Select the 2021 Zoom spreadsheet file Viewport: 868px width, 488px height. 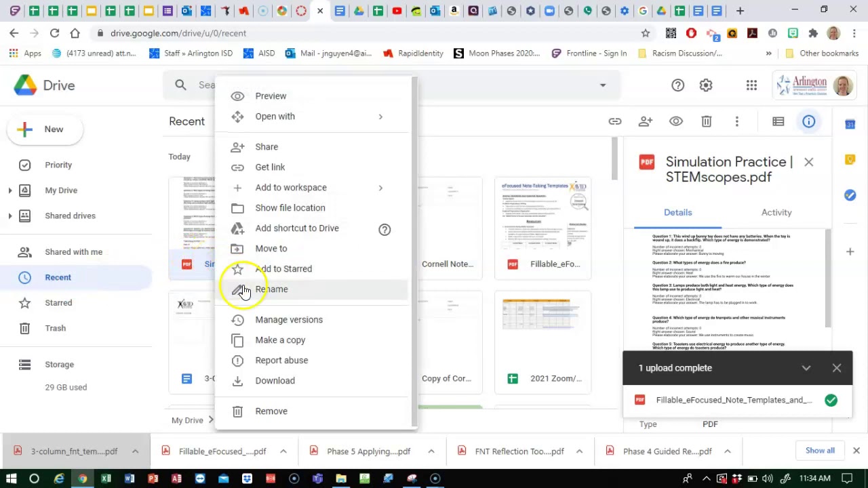click(542, 342)
